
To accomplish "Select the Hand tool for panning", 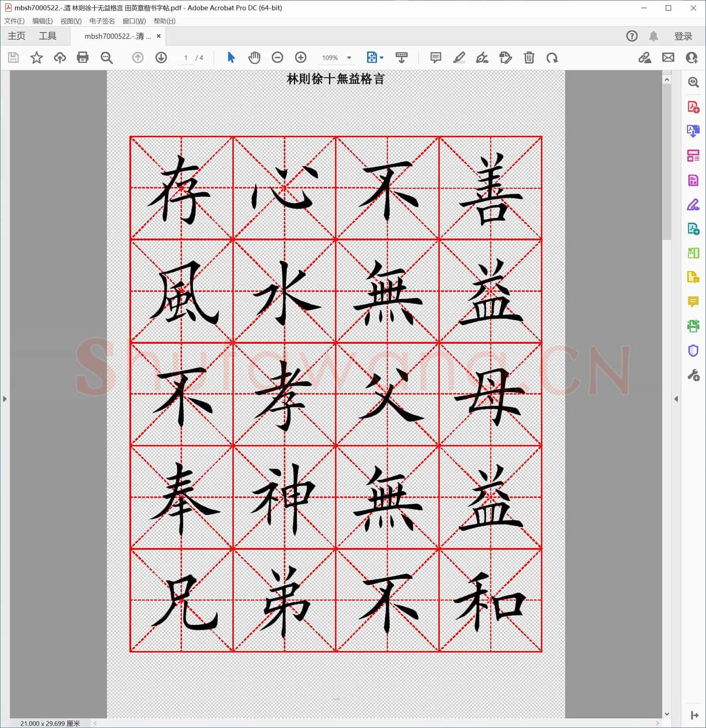I will (x=255, y=57).
